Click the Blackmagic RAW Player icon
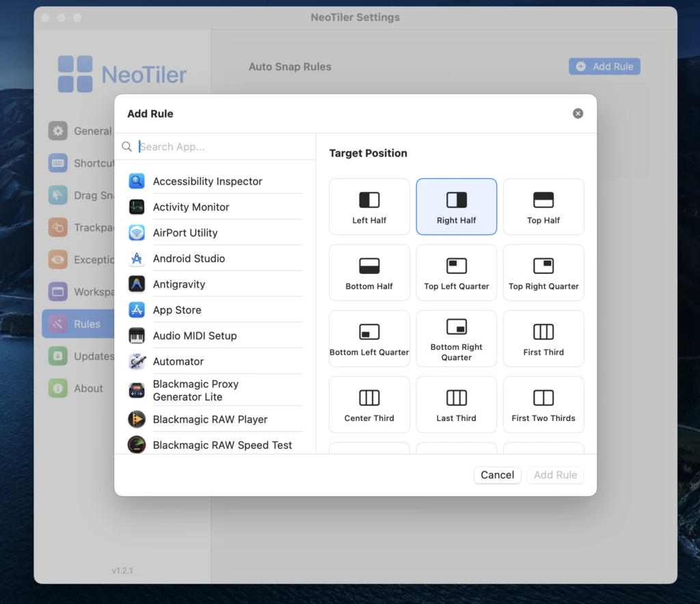Viewport: 700px width, 604px height. [x=137, y=420]
